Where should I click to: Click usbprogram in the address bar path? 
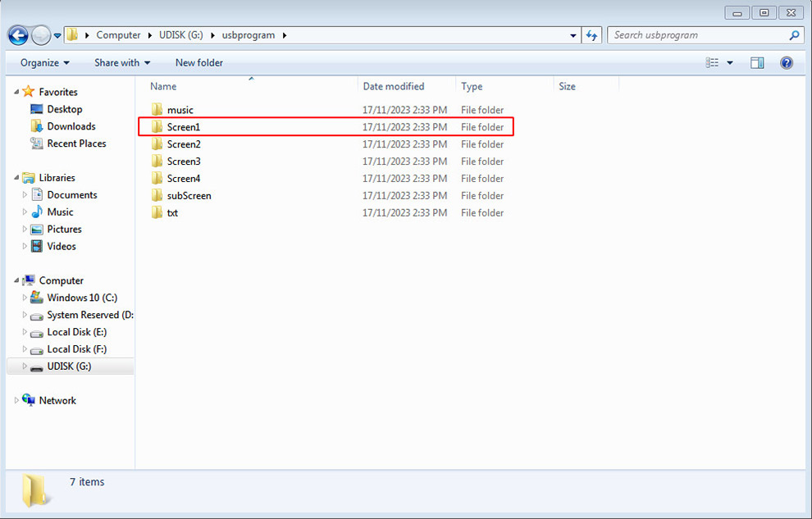point(249,35)
